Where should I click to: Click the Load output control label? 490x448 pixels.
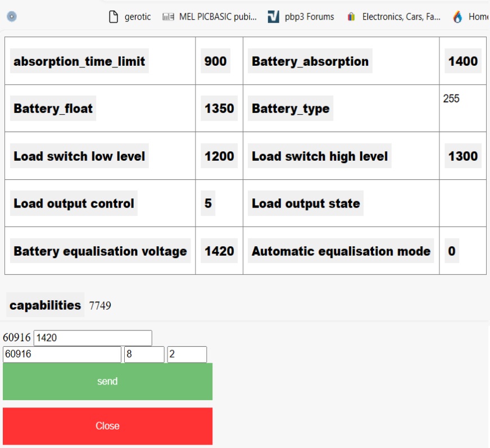pyautogui.click(x=74, y=203)
